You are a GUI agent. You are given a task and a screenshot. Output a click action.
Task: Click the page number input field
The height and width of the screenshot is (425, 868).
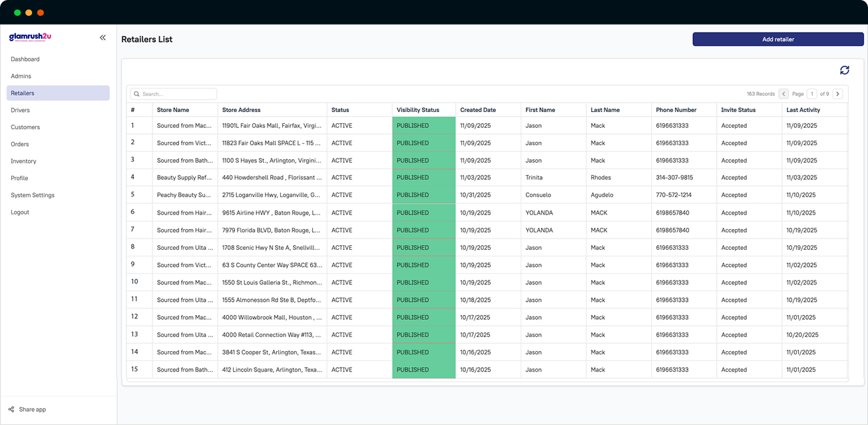[812, 94]
